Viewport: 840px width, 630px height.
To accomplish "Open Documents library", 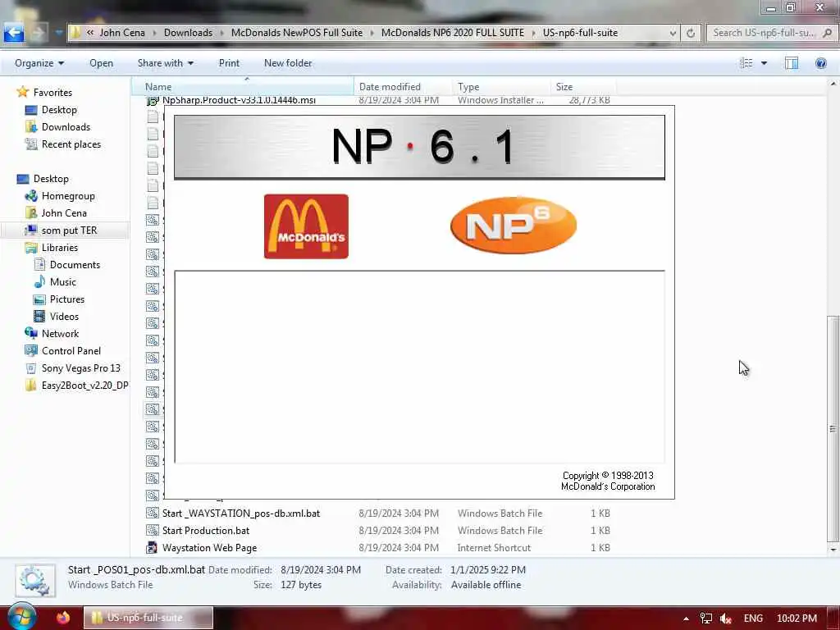I will [75, 265].
